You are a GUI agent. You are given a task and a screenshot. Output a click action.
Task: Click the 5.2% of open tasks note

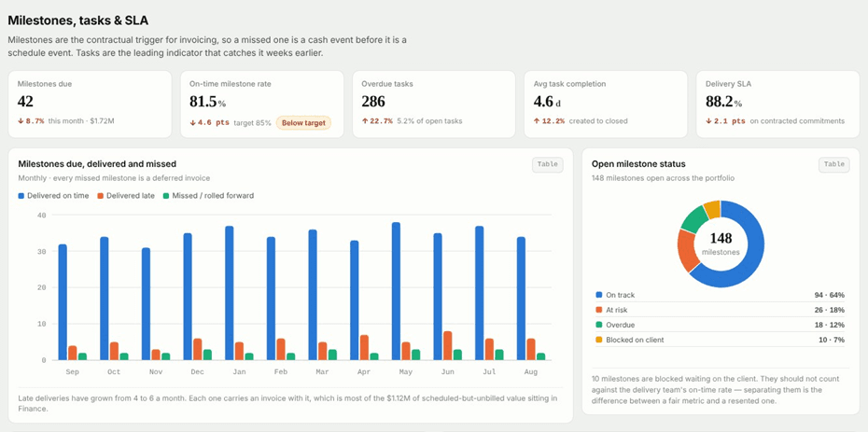(x=429, y=121)
